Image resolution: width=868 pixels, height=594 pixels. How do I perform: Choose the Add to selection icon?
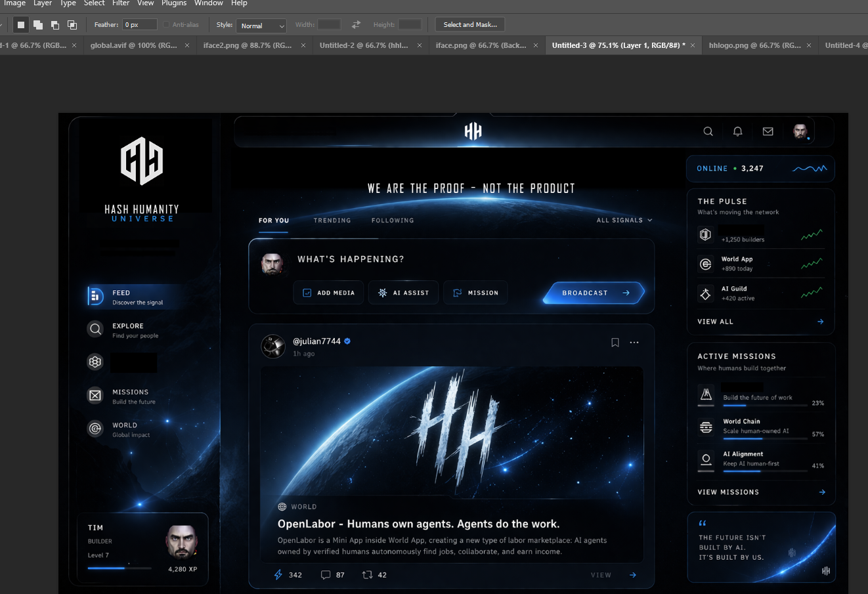(x=38, y=25)
